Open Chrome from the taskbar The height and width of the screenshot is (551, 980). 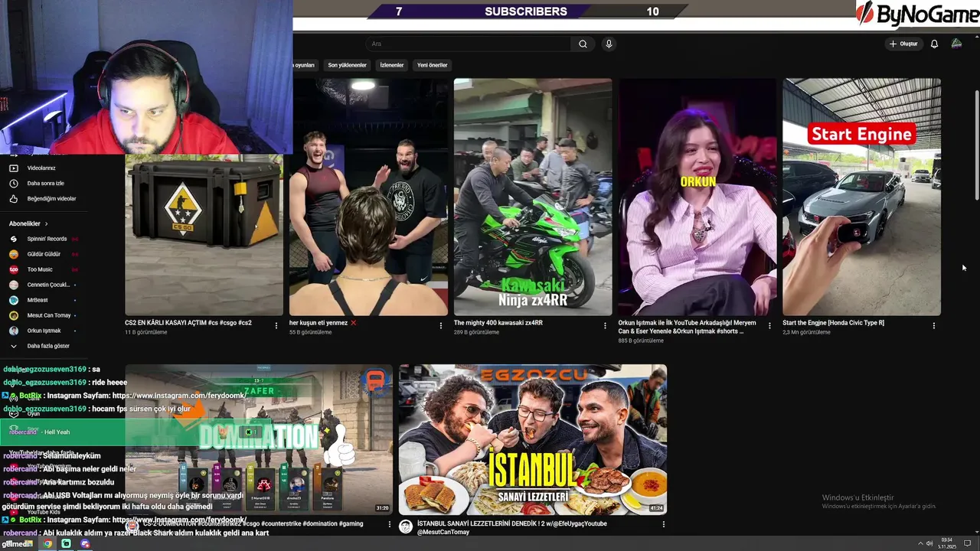47,543
